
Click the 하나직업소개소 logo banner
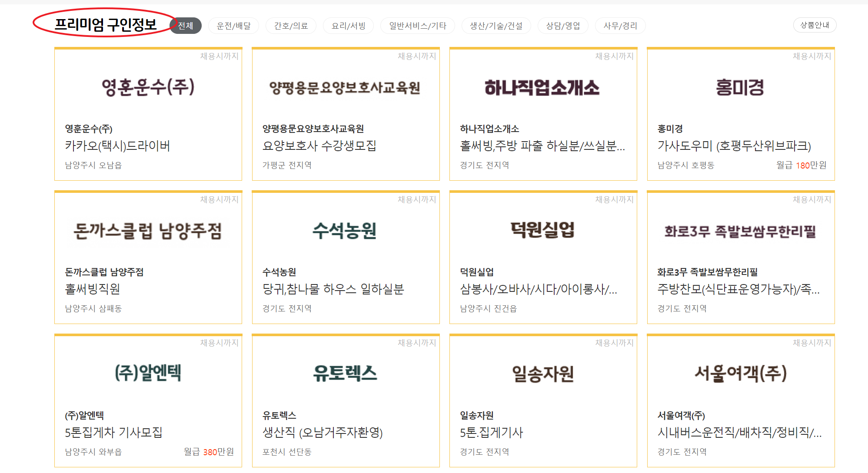542,88
